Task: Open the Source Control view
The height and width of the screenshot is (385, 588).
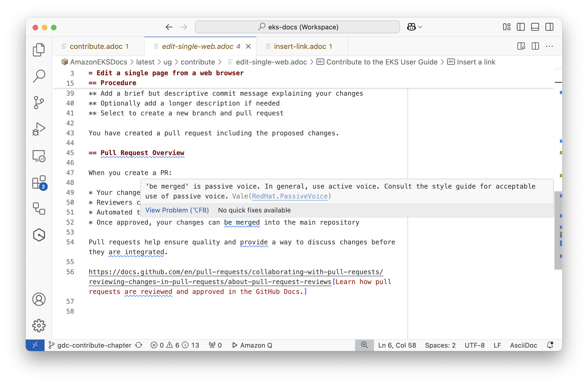Action: 39,102
